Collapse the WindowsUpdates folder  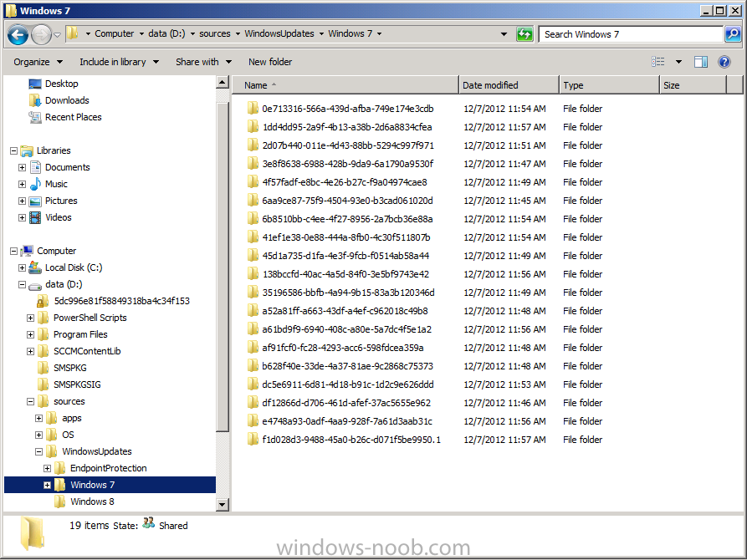[x=39, y=451]
